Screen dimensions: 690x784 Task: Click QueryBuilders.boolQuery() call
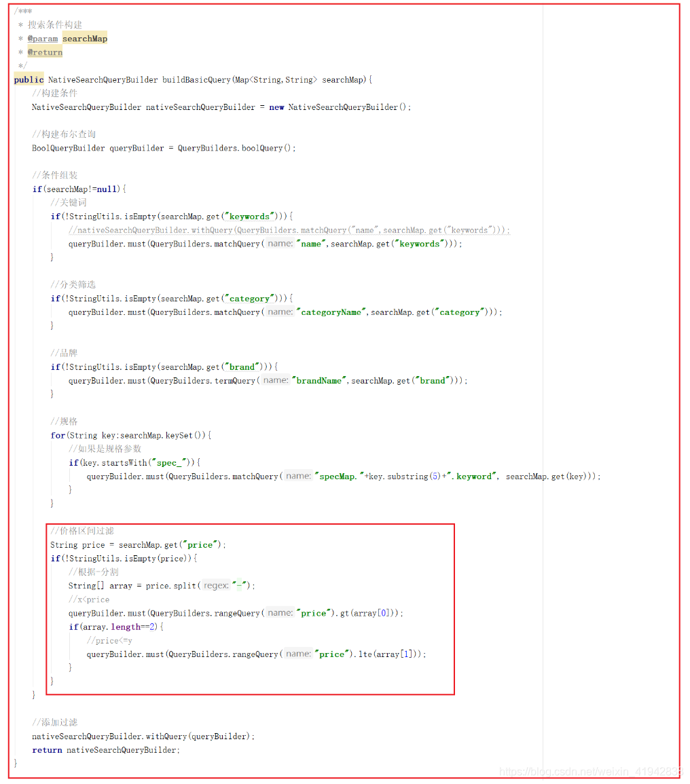(x=236, y=148)
